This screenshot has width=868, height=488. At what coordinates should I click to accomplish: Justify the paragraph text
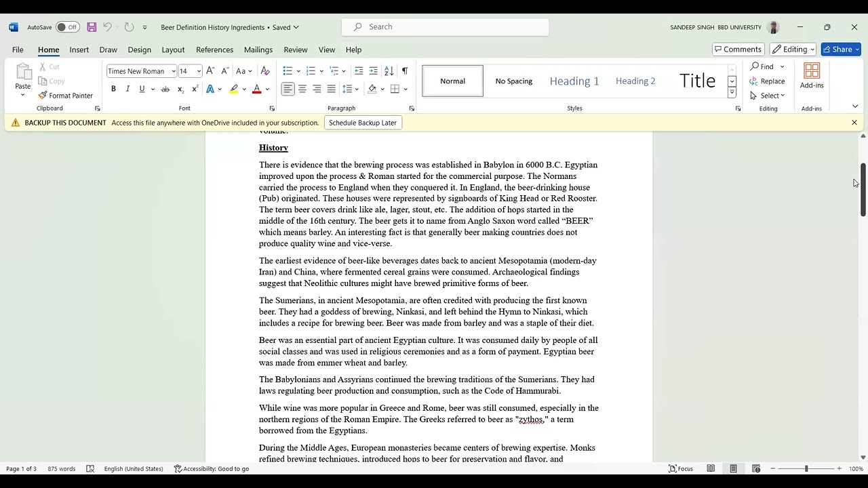coord(331,89)
